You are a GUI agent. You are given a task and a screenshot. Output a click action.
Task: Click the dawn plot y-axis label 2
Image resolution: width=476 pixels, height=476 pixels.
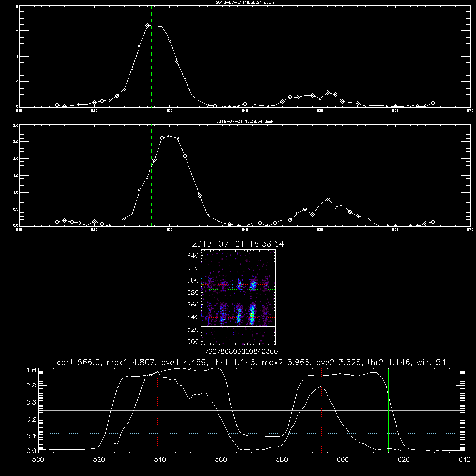[17, 82]
